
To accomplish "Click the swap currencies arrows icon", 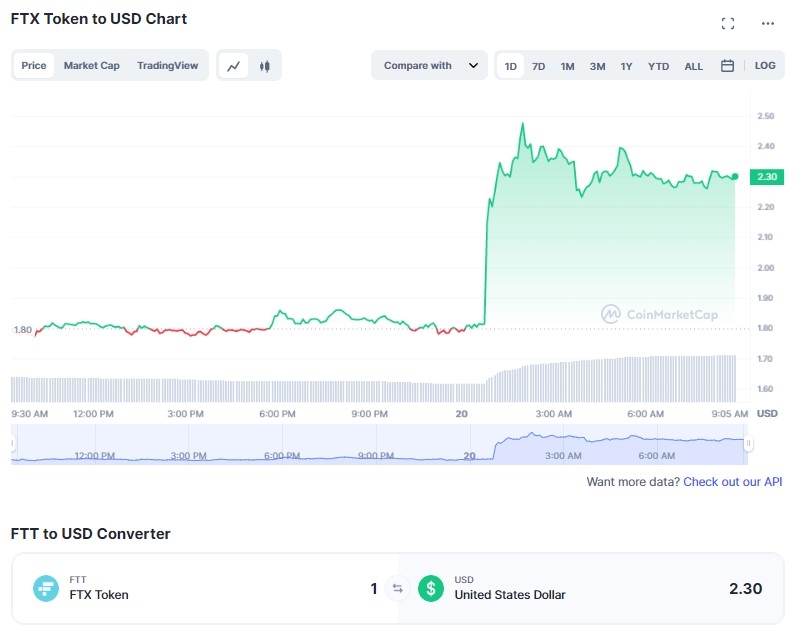I will pyautogui.click(x=397, y=588).
